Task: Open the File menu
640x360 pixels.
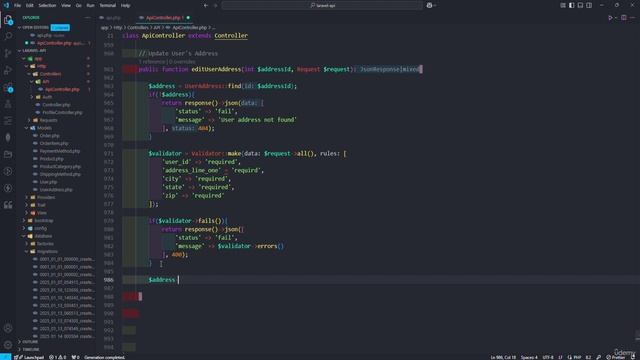Action: tap(18, 5)
